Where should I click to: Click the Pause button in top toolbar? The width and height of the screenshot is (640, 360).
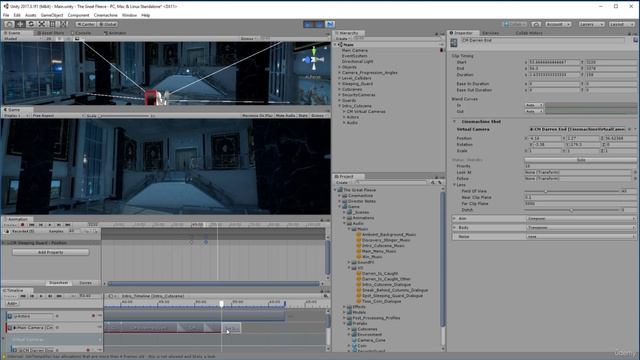pos(319,24)
